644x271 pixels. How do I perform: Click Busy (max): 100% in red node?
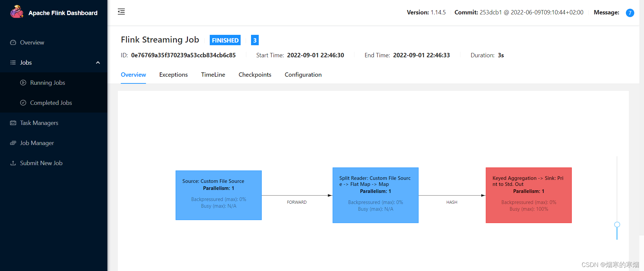(529, 209)
